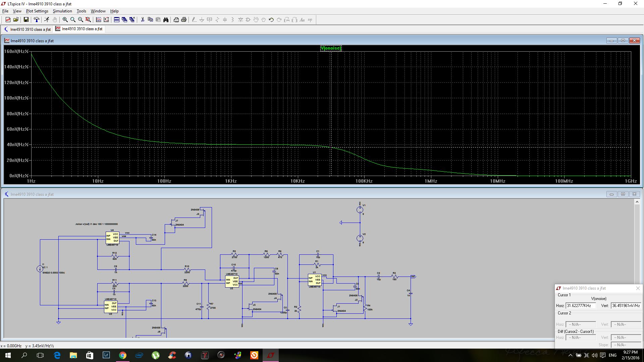Viewport: 644px width, 362px height.
Task: Autorange the plot axes via toolbar icon
Action: [99, 20]
